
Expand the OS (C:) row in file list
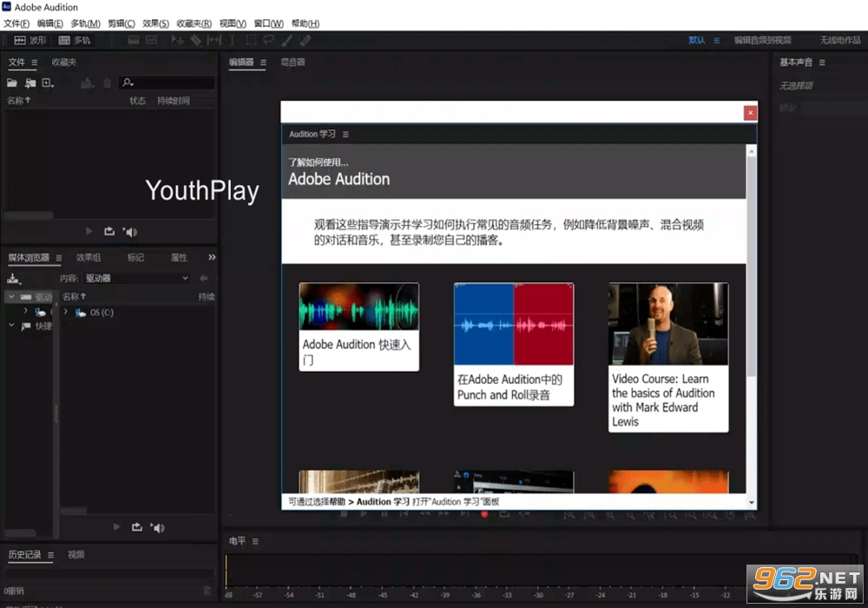pos(66,312)
